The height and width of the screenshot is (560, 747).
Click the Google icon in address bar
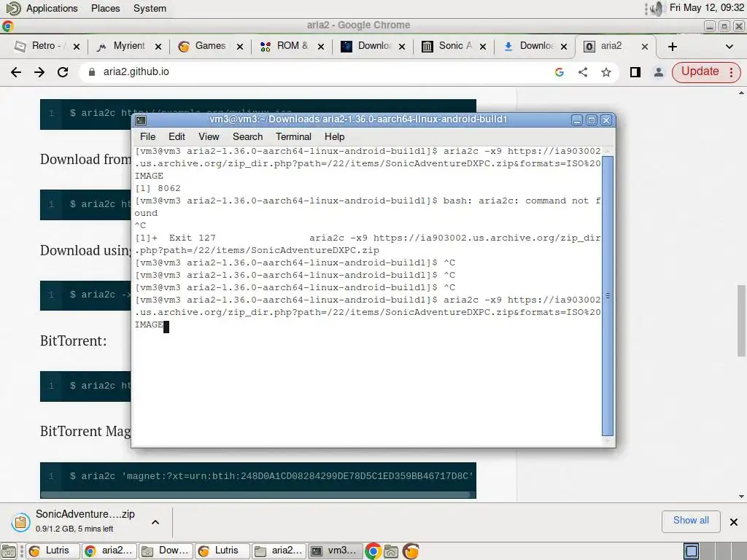pyautogui.click(x=560, y=72)
